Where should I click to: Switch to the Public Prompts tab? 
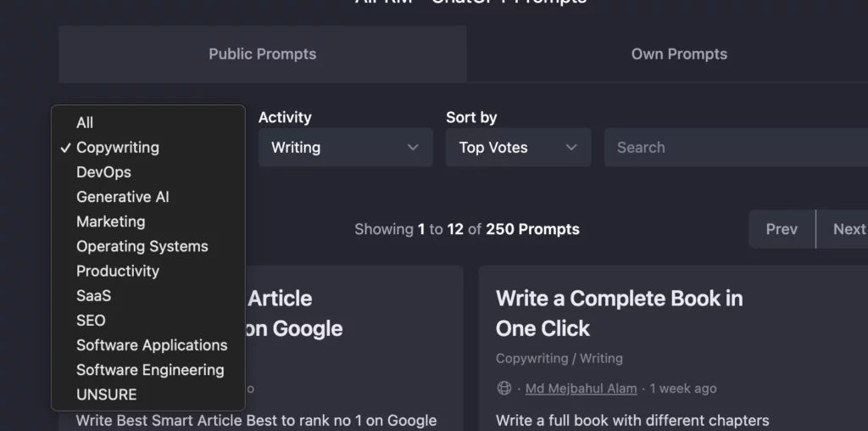[x=263, y=54]
